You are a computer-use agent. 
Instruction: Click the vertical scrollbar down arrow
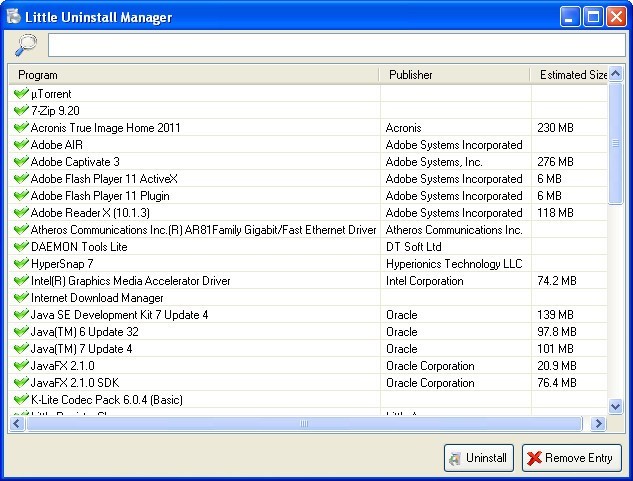[616, 406]
